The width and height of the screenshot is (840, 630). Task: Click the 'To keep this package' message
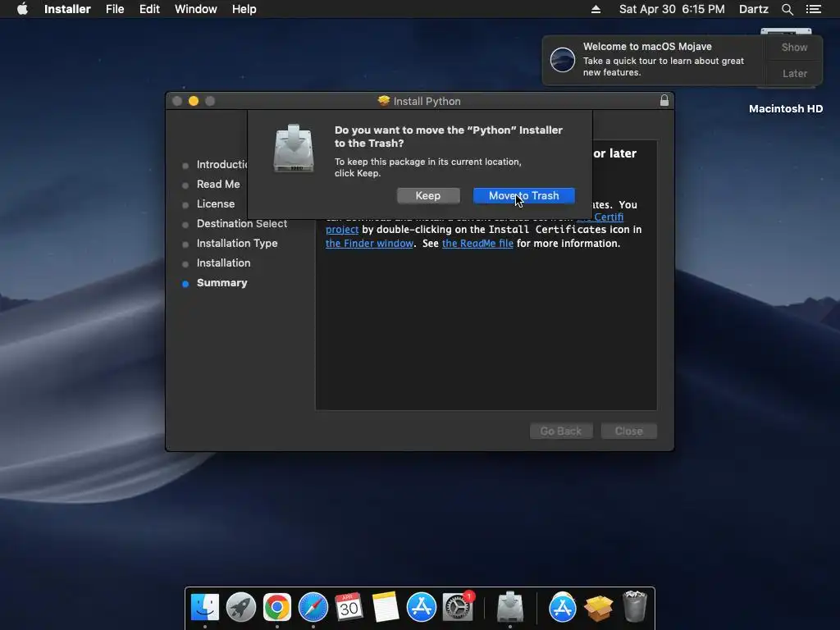point(428,167)
